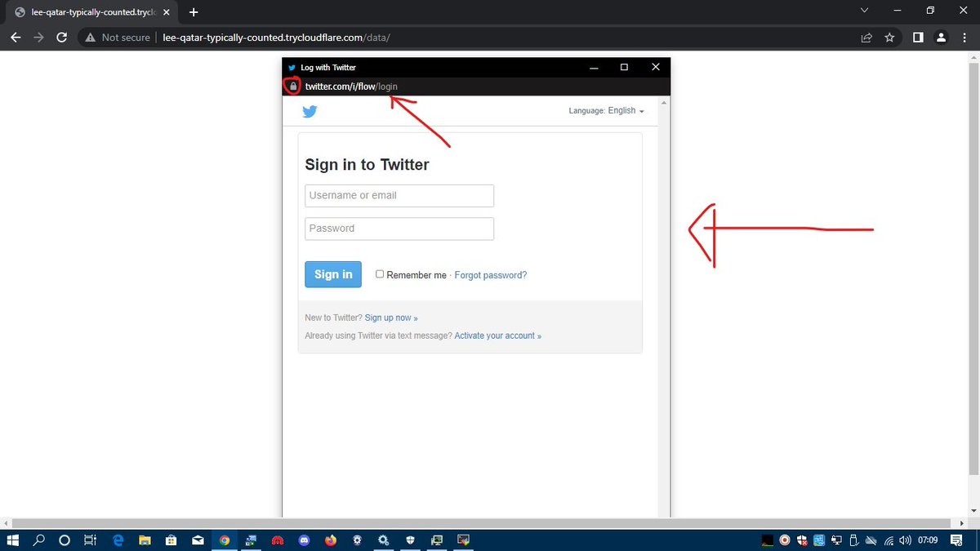Viewport: 980px width, 551px height.
Task: Launch Microsoft Edge from taskbar
Action: coord(118,540)
